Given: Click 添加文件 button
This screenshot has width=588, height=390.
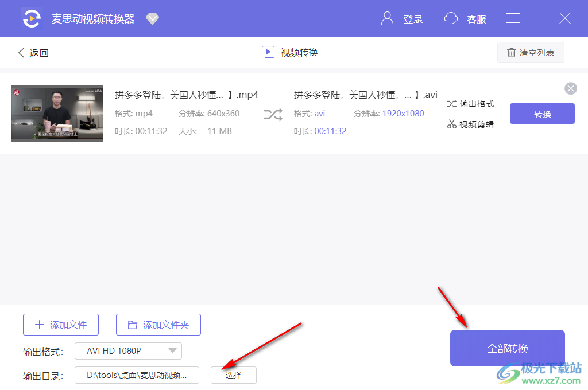Looking at the screenshot, I should click(61, 325).
